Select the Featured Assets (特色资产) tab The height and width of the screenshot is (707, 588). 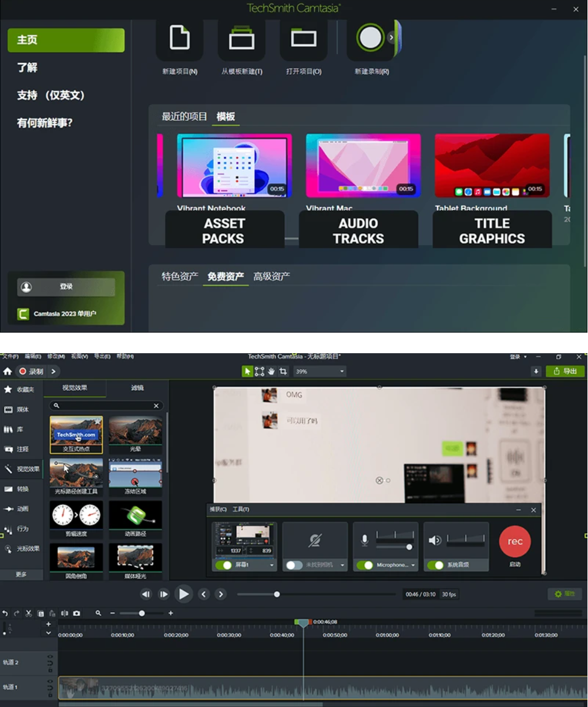[180, 276]
